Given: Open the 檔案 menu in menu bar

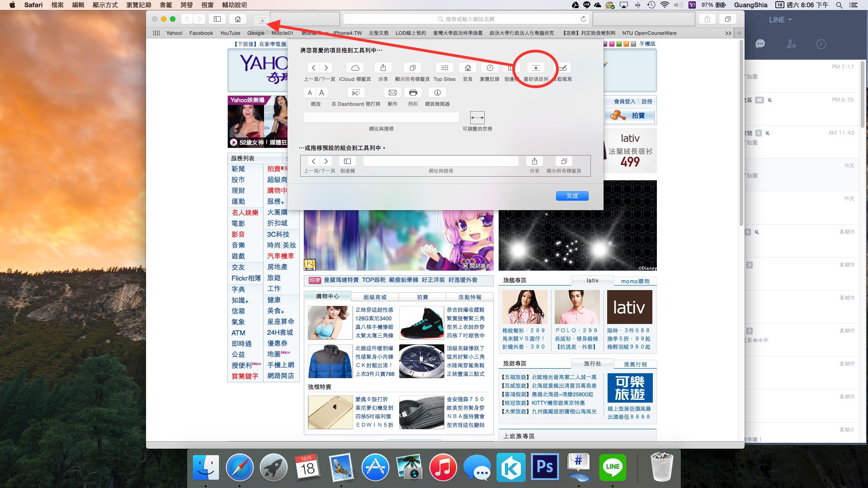Looking at the screenshot, I should 57,5.
